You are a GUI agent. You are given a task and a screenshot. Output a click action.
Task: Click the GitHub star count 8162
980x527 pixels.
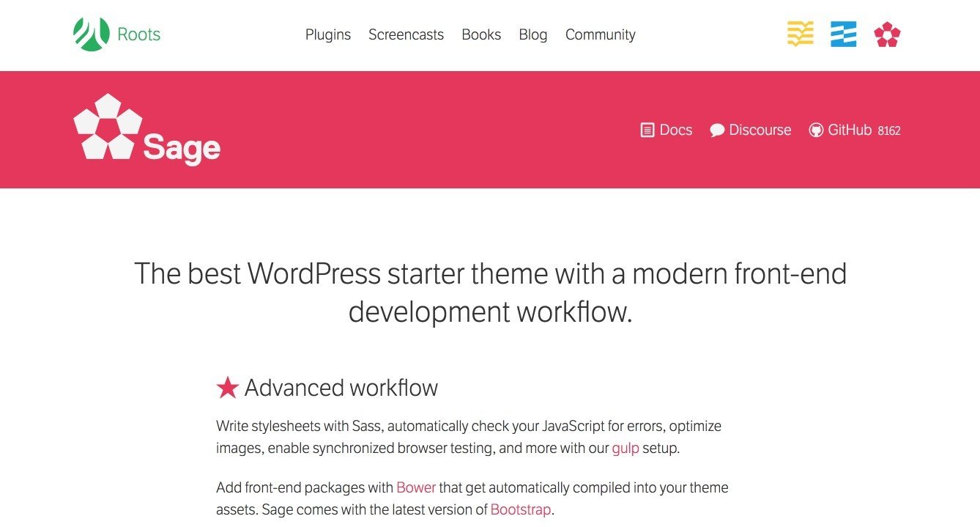coord(888,131)
